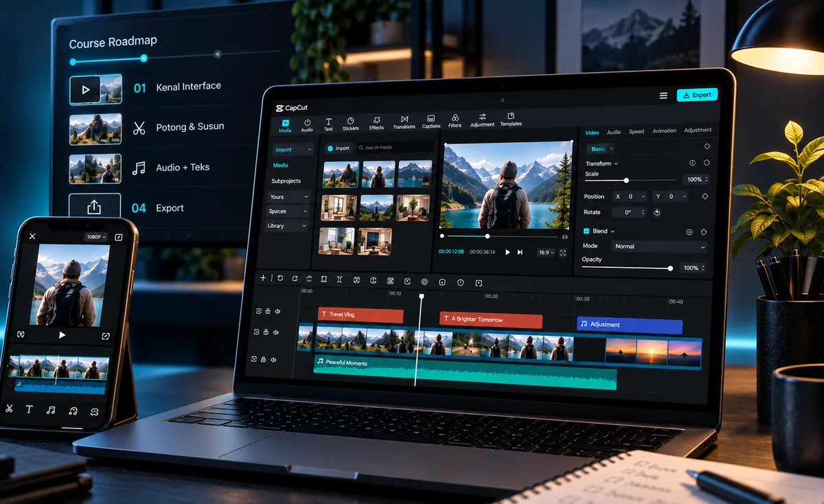824x504 pixels.
Task: Open the Import dropdown in the left sidebar
Action: point(293,149)
